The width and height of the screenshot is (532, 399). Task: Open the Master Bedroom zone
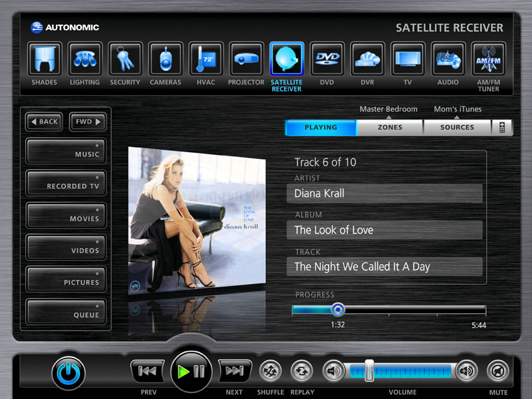coord(388,108)
